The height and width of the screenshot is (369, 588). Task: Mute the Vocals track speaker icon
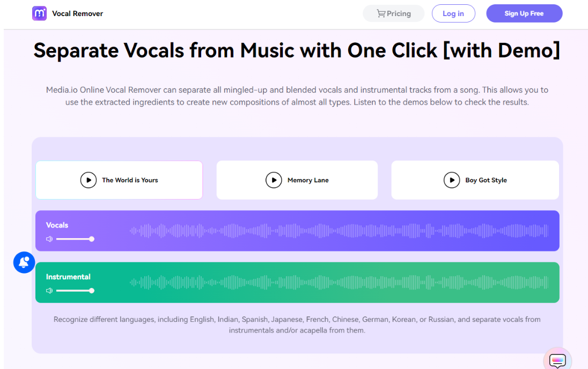49,239
